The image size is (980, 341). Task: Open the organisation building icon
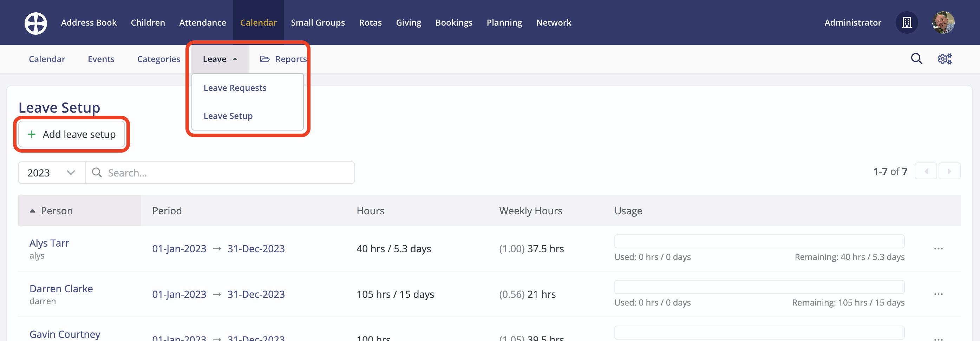tap(907, 23)
